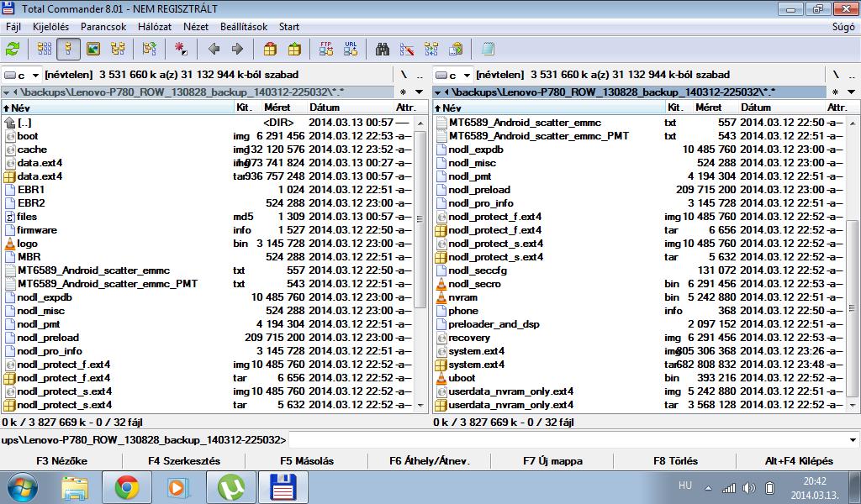Go to root with left panel backslash button

coord(404,75)
